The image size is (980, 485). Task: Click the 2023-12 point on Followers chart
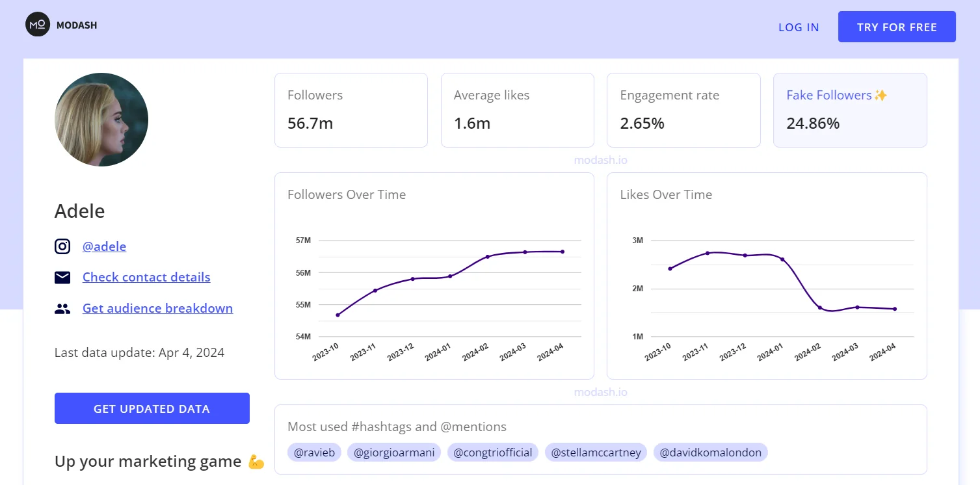click(412, 279)
